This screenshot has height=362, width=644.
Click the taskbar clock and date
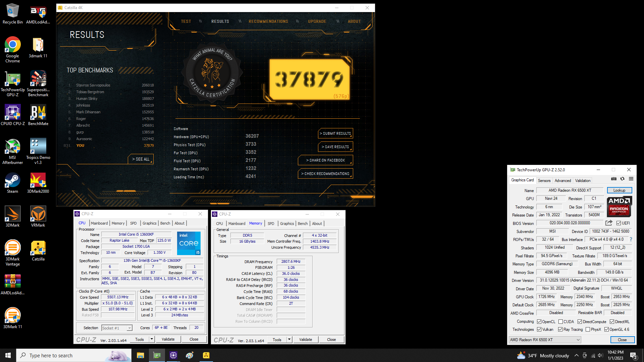615,355
